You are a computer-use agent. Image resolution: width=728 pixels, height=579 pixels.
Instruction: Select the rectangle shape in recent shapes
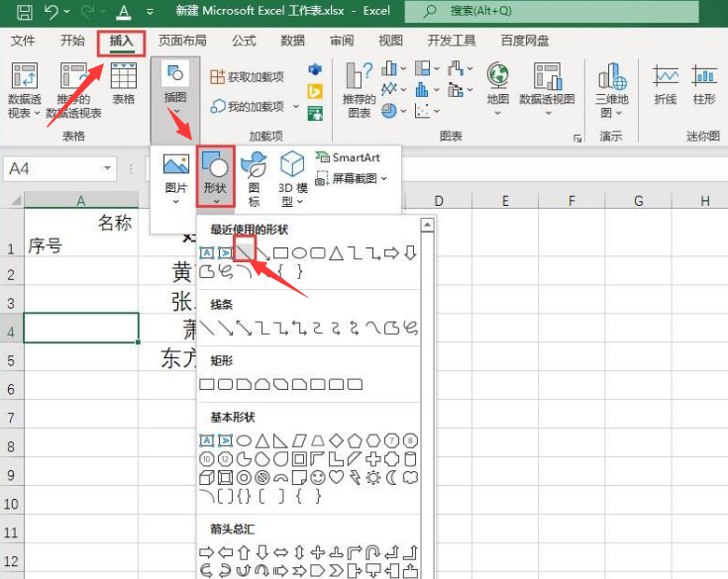tap(281, 252)
